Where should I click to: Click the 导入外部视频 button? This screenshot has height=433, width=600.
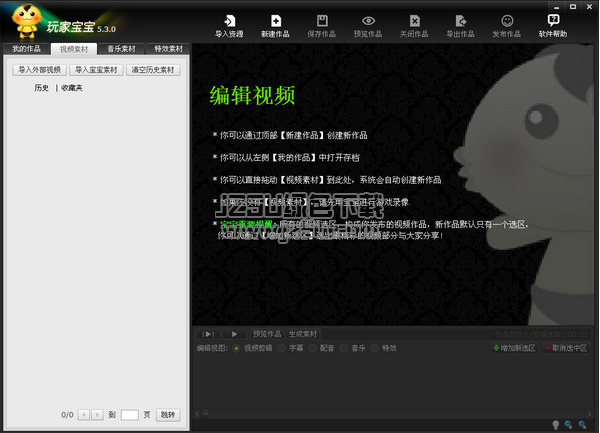(39, 70)
